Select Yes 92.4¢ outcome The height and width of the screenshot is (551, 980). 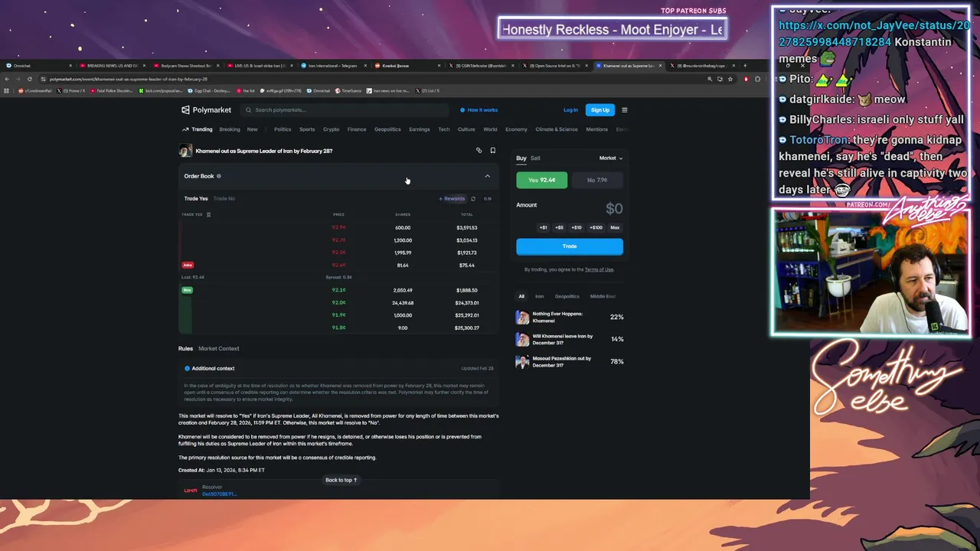542,180
